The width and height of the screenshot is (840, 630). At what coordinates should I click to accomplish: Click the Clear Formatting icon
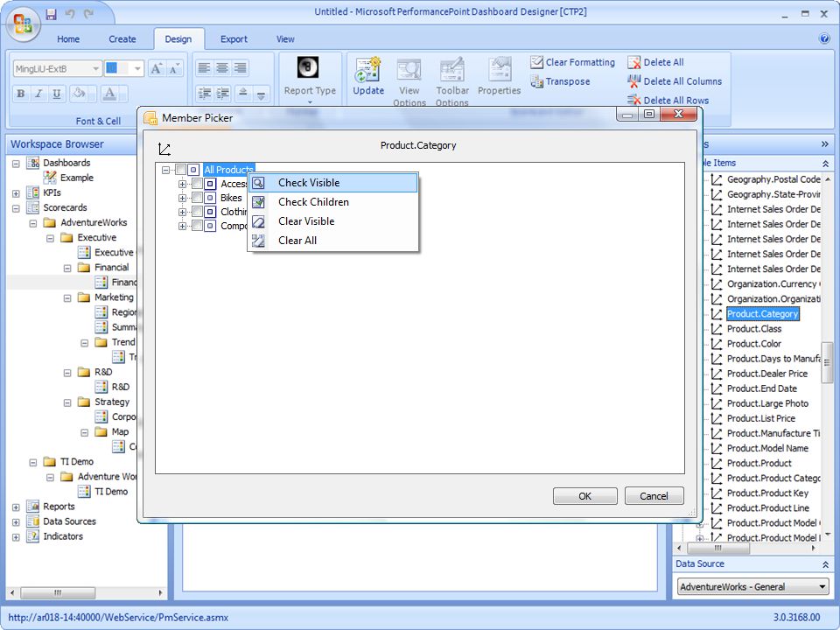536,62
